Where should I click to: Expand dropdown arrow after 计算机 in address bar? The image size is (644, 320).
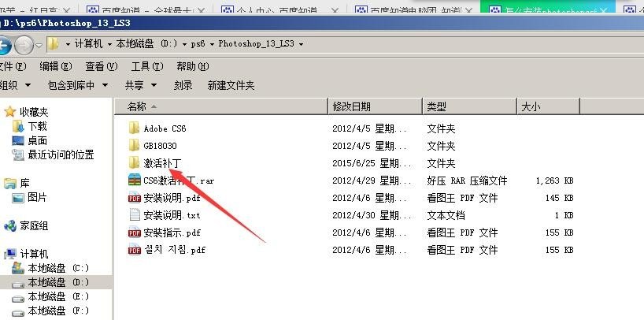(x=109, y=44)
